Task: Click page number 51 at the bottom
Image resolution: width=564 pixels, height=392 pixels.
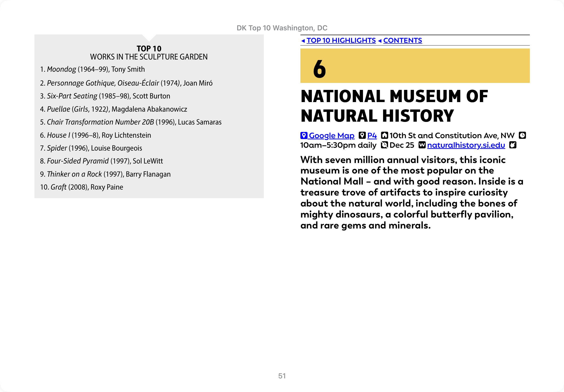Action: (x=282, y=376)
